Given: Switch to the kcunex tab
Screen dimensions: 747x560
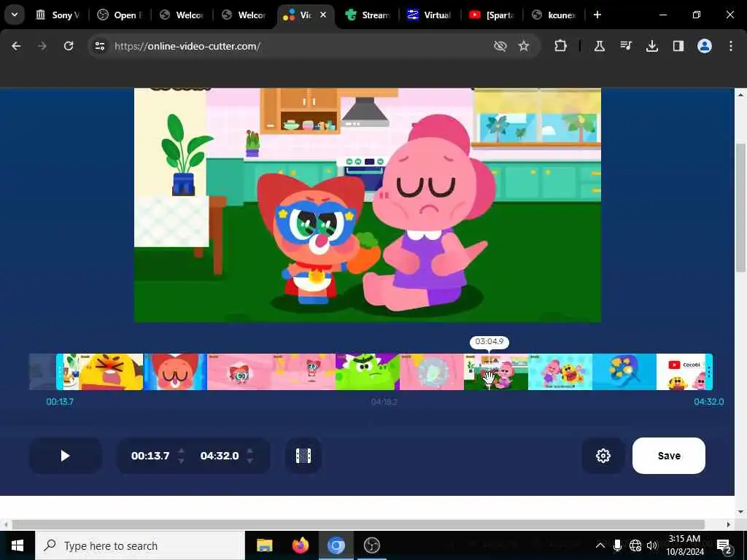Looking at the screenshot, I should click(x=554, y=15).
